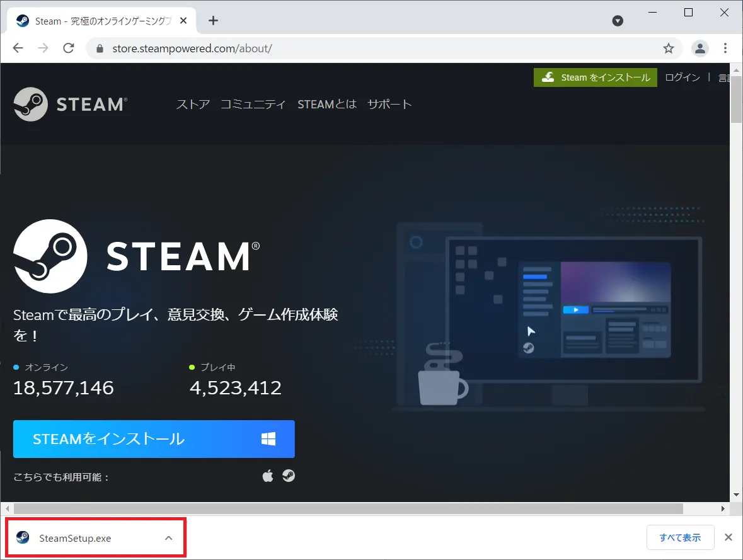The image size is (743, 560).
Task: Click the partially visible language link
Action: 723,77
